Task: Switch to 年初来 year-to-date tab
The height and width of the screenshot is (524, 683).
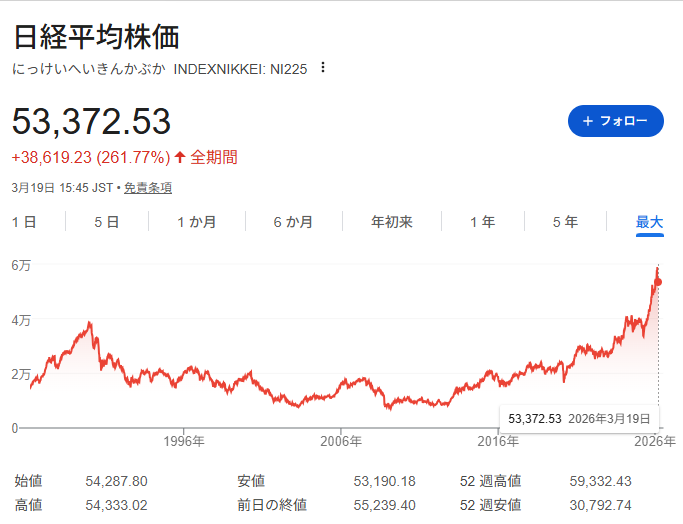Action: [x=392, y=222]
